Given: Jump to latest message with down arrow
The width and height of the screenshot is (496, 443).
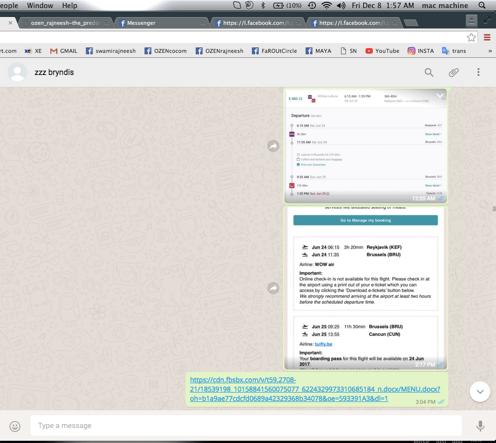Looking at the screenshot, I should (480, 392).
